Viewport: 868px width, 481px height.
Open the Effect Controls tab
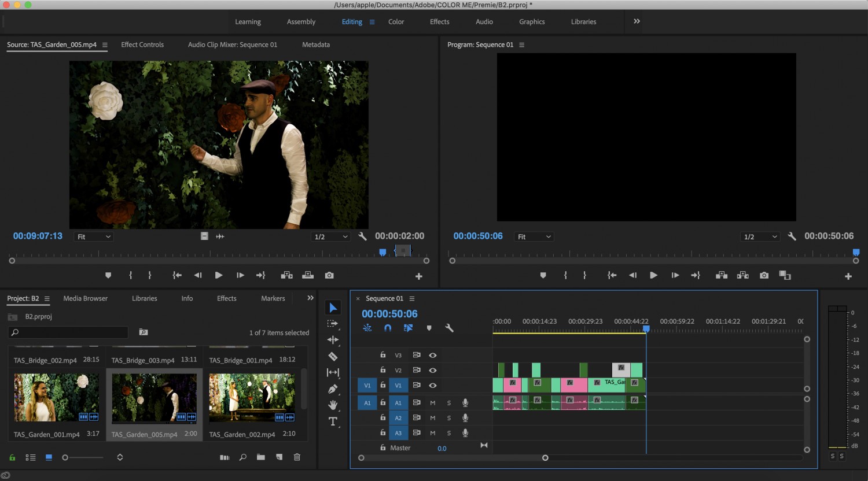coord(142,45)
